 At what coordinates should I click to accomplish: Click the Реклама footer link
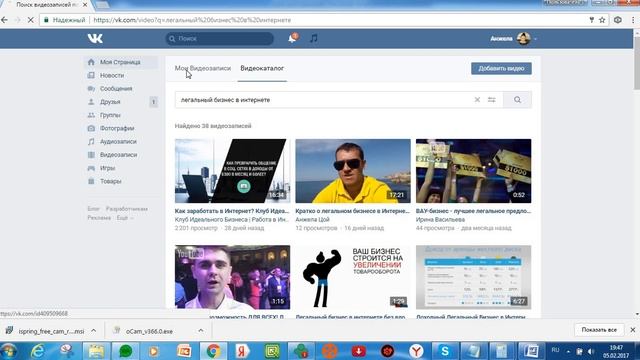tap(99, 218)
